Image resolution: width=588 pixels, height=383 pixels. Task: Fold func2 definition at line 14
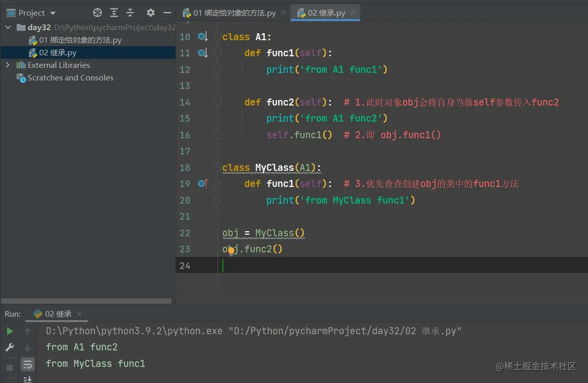pos(218,102)
